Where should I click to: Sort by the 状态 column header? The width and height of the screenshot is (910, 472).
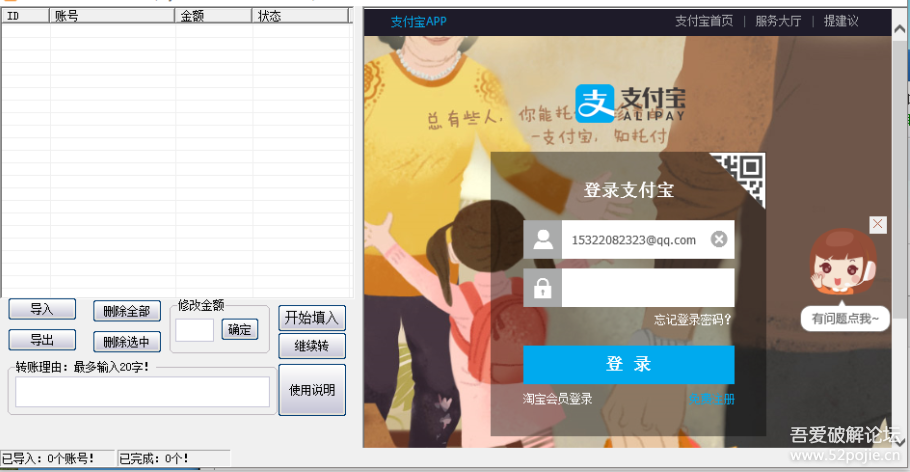[300, 16]
